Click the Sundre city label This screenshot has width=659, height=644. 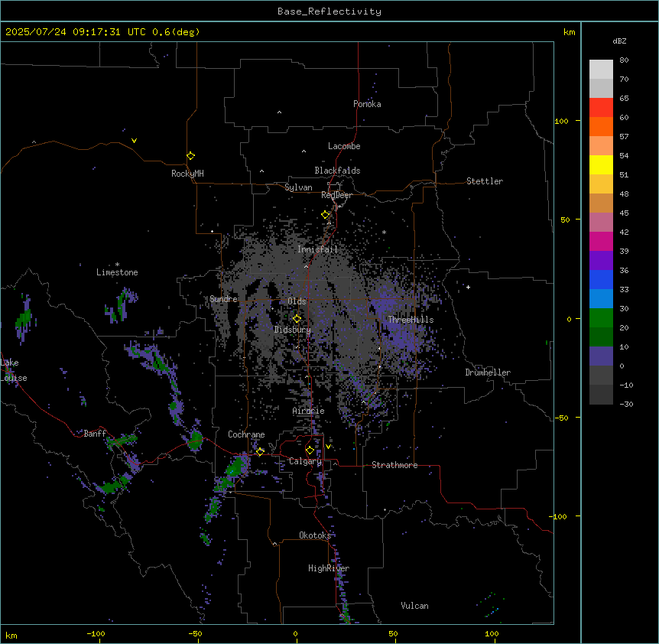pos(223,299)
